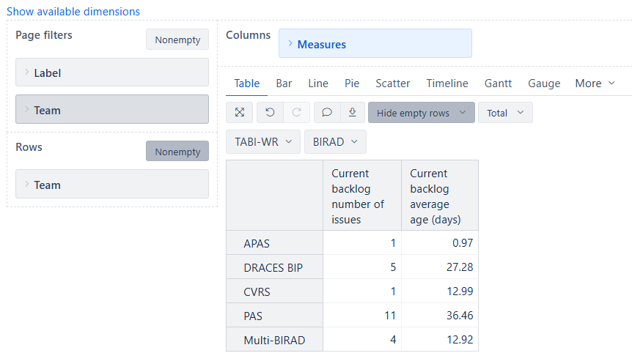Expand the Measures dimension in Columns
The height and width of the screenshot is (364, 632).
375,43
